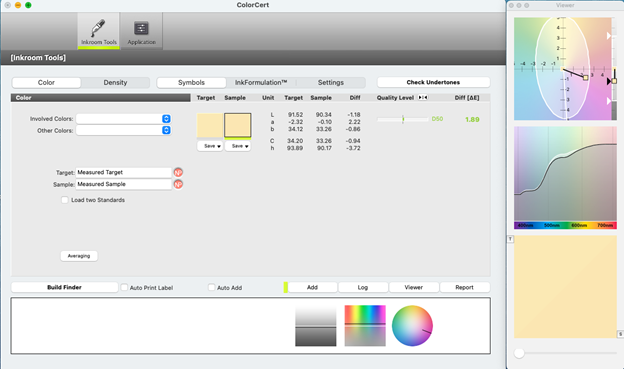This screenshot has height=369, width=624.
Task: Click the 1.89 Delta E value
Action: tap(472, 119)
